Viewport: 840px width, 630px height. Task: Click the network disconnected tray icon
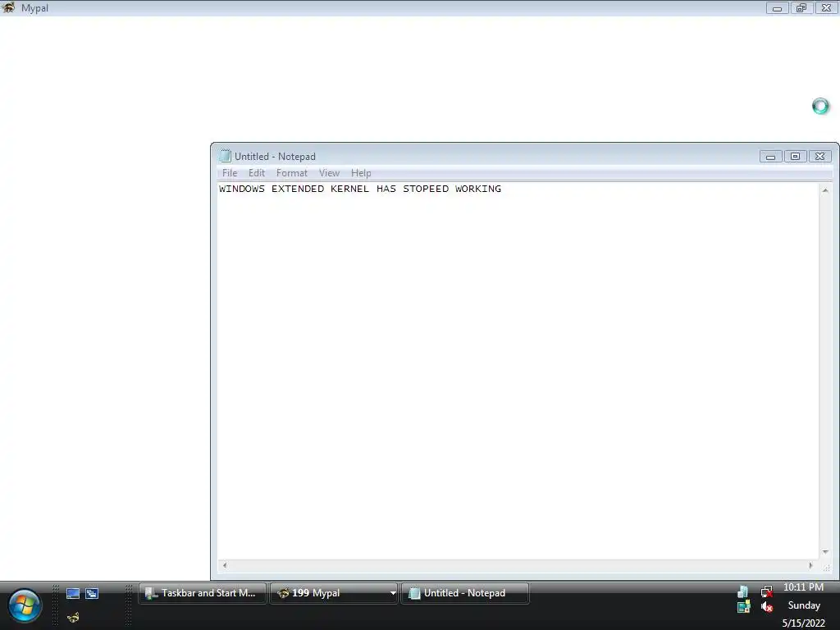point(767,591)
